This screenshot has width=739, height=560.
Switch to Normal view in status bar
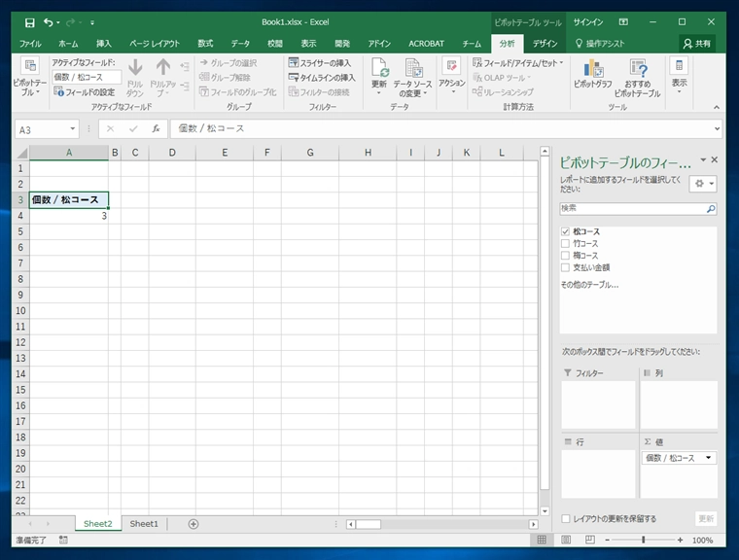coord(542,540)
